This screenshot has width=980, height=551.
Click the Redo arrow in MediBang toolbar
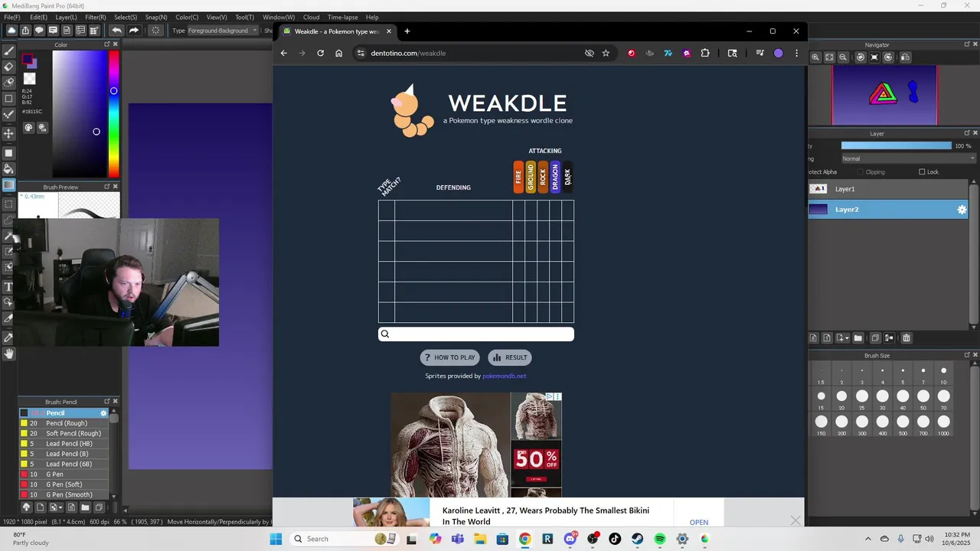point(133,31)
